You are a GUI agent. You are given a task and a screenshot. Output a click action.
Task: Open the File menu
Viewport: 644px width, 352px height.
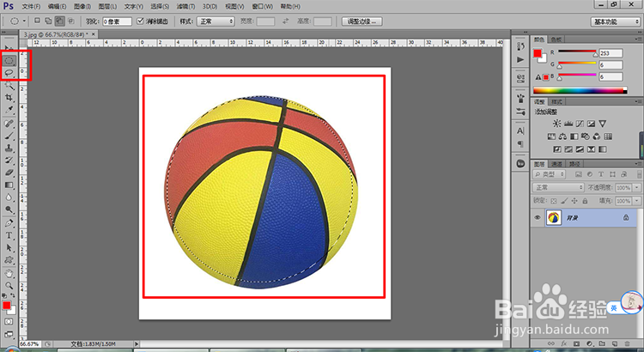coord(31,6)
